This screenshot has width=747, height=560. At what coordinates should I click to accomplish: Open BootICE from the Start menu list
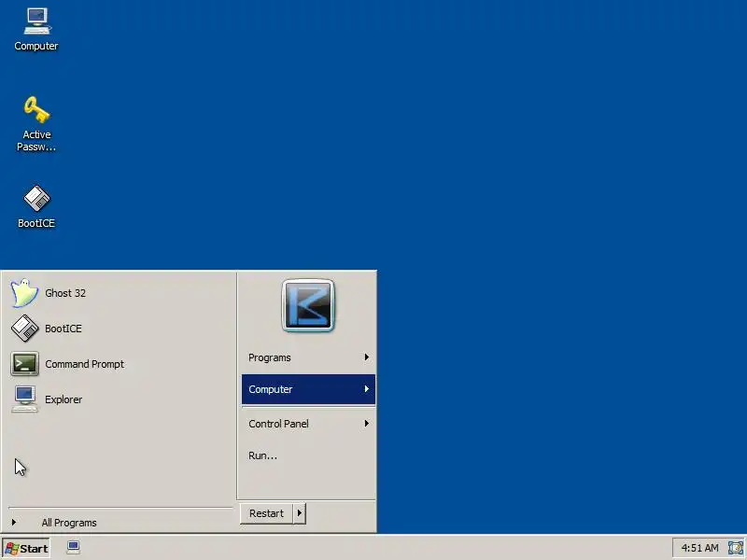[x=120, y=329]
